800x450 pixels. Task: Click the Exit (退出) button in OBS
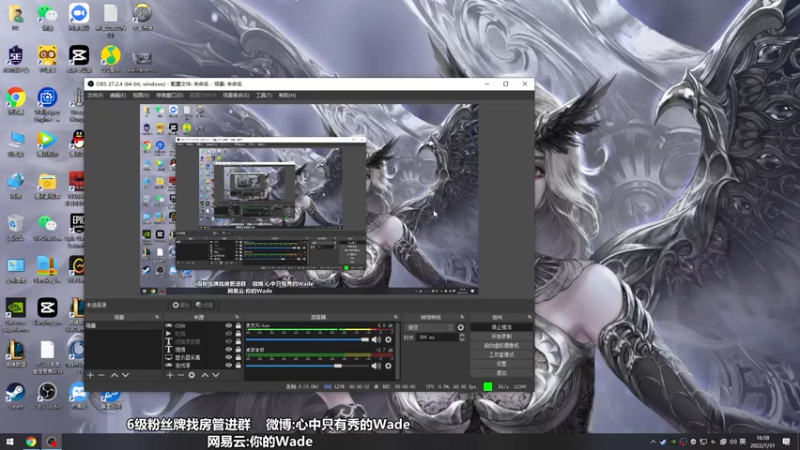click(501, 373)
